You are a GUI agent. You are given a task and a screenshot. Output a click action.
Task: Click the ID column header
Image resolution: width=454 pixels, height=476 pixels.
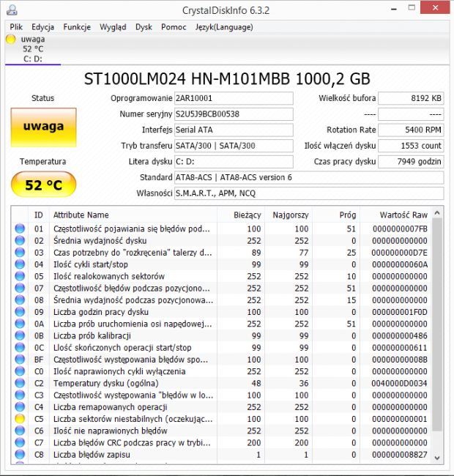(x=39, y=215)
